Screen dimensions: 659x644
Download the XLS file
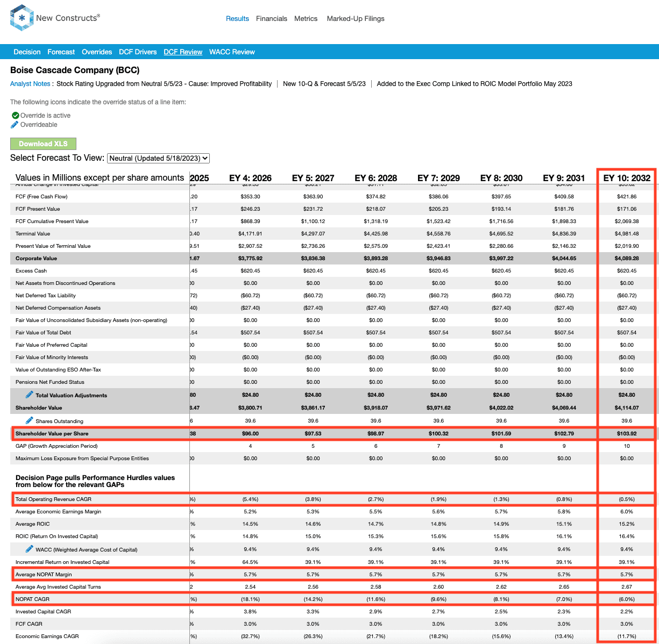point(43,144)
